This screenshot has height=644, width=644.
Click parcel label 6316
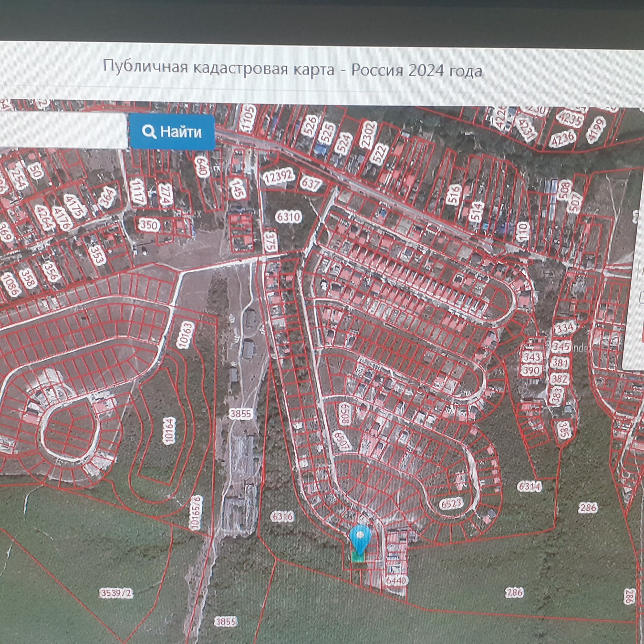(282, 517)
